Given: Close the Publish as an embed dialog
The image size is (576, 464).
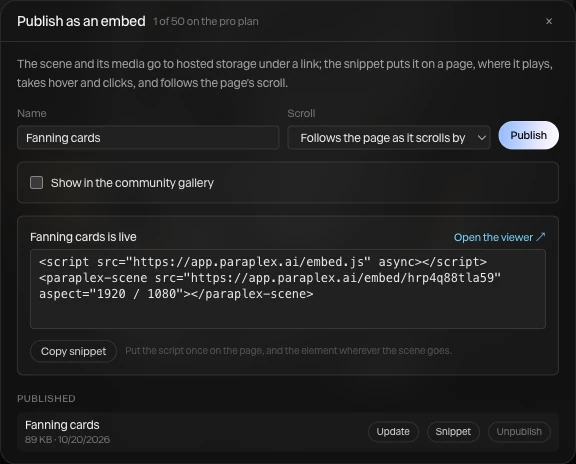Looking at the screenshot, I should [x=549, y=21].
